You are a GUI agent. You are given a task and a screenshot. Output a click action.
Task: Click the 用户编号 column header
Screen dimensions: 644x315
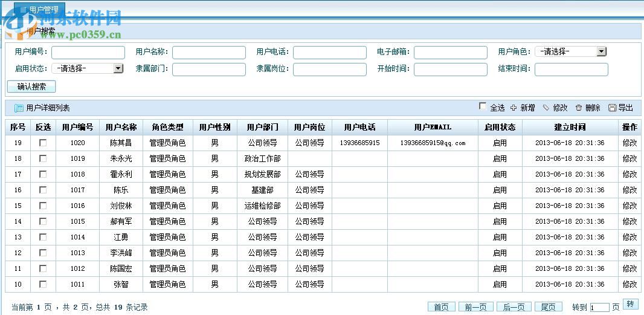coord(77,127)
